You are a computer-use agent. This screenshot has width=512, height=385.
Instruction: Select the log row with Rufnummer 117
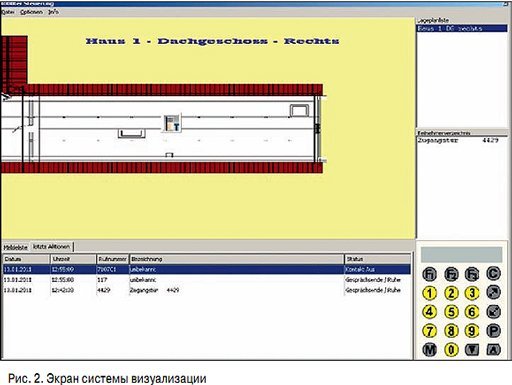pyautogui.click(x=207, y=280)
